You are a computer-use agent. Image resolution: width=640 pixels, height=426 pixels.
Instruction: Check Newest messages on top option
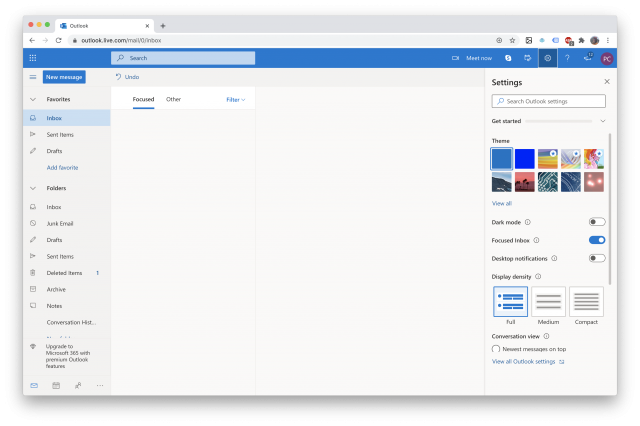[x=496, y=349]
